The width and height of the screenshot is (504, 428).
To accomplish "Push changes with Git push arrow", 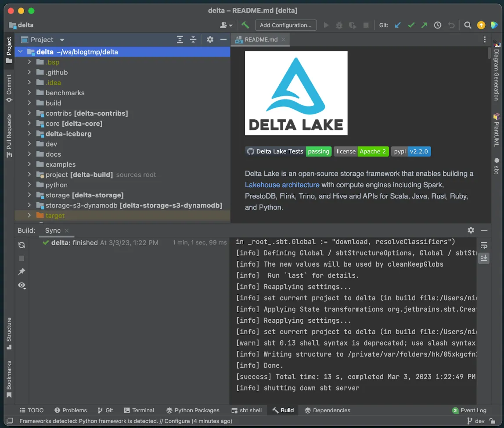I will coord(424,25).
